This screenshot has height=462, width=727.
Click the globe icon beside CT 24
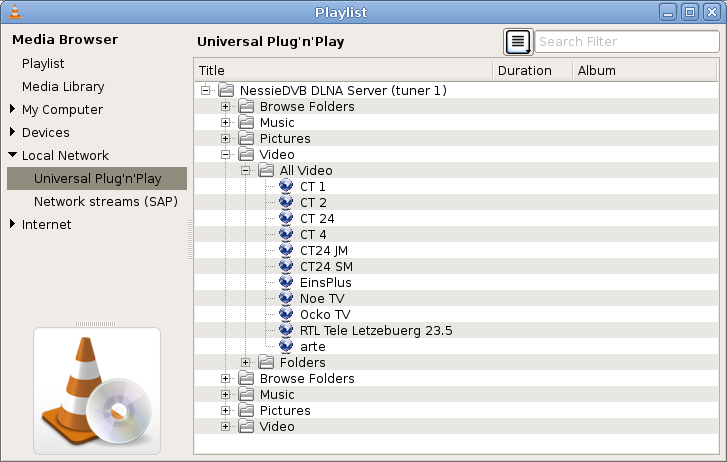tap(286, 218)
